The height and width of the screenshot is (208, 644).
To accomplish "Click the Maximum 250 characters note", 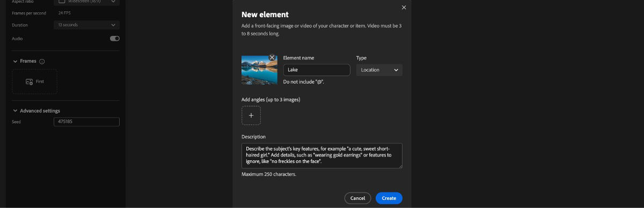I will pos(269,174).
